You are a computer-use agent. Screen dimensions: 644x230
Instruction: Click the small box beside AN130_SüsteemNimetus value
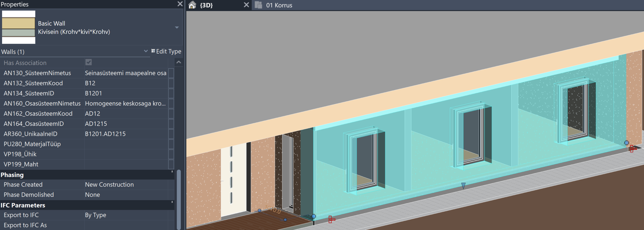(x=171, y=73)
